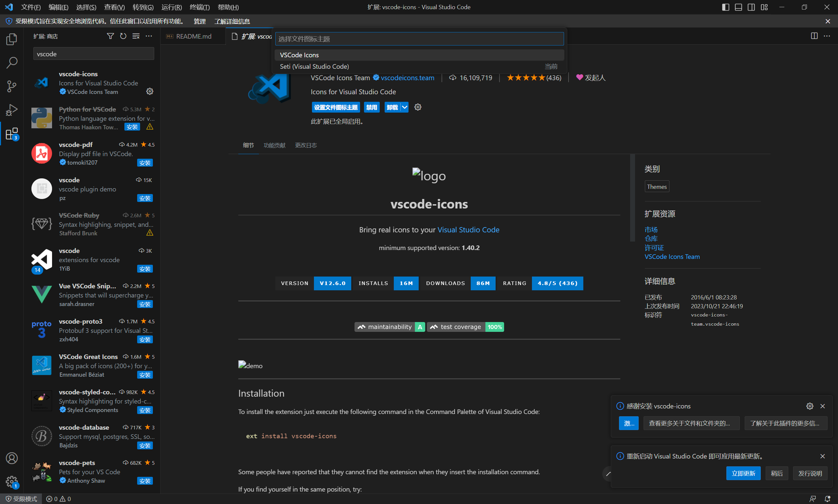Open the Run and Debug view
Image resolution: width=838 pixels, height=504 pixels.
11,110
